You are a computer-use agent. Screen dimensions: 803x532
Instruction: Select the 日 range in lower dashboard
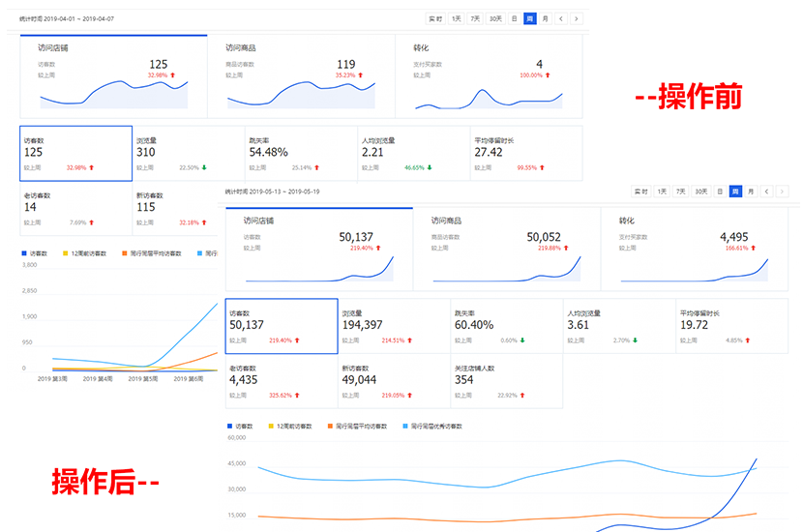[x=719, y=192]
